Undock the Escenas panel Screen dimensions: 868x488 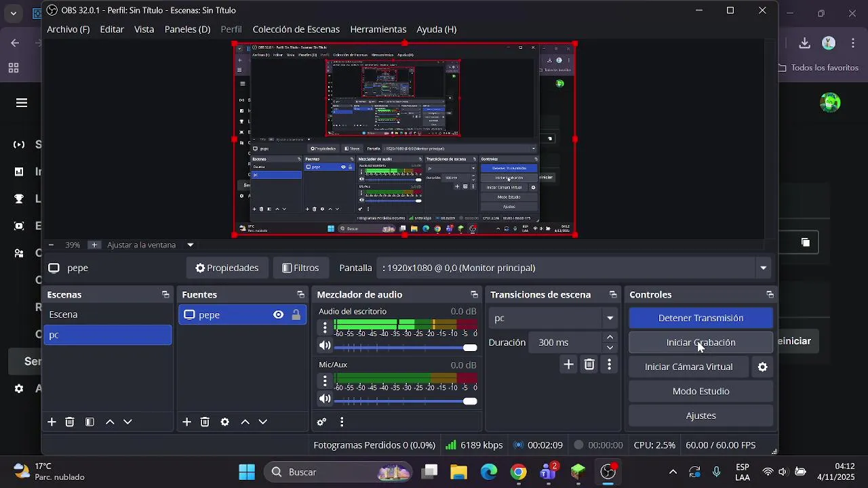pyautogui.click(x=165, y=295)
